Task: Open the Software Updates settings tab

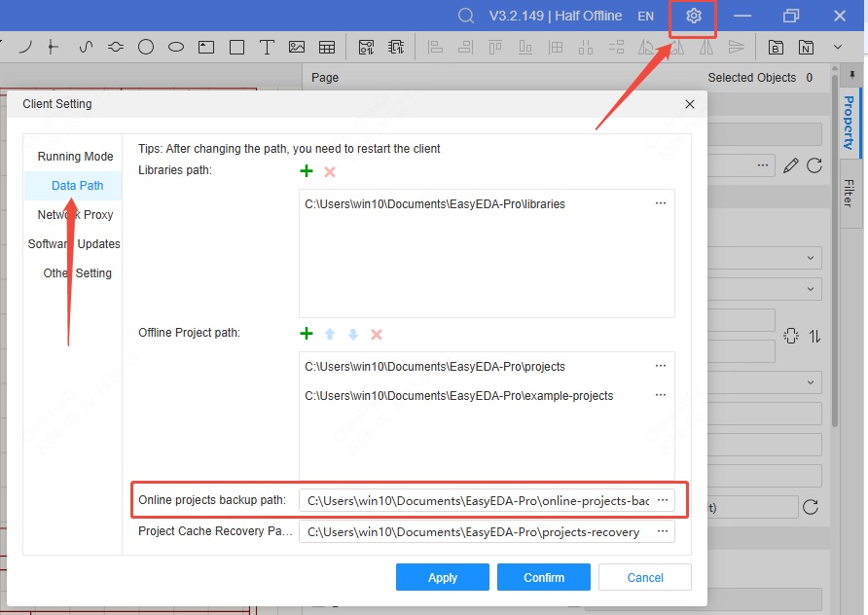Action: (74, 243)
